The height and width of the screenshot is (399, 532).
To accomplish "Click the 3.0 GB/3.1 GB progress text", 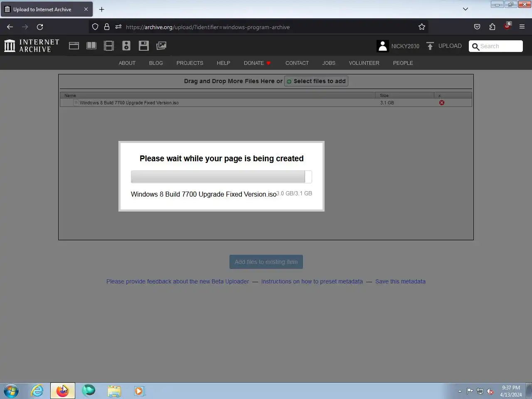I will pos(294,193).
